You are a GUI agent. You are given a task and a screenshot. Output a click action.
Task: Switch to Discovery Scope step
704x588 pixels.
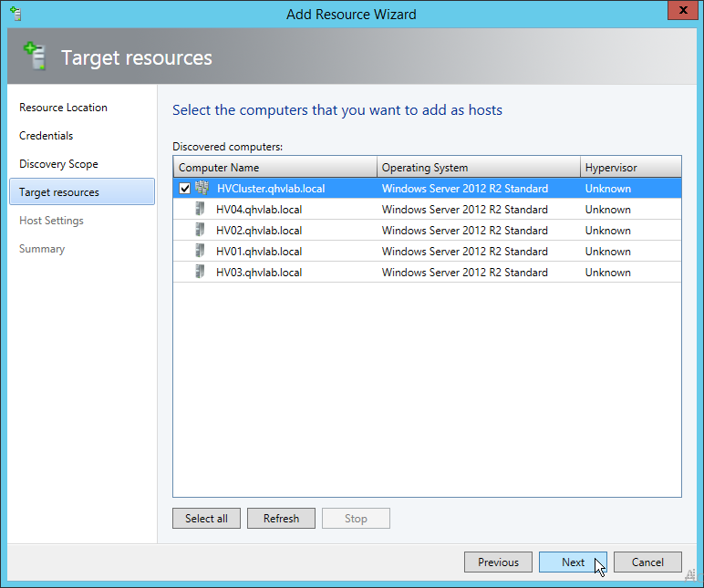[58, 164]
